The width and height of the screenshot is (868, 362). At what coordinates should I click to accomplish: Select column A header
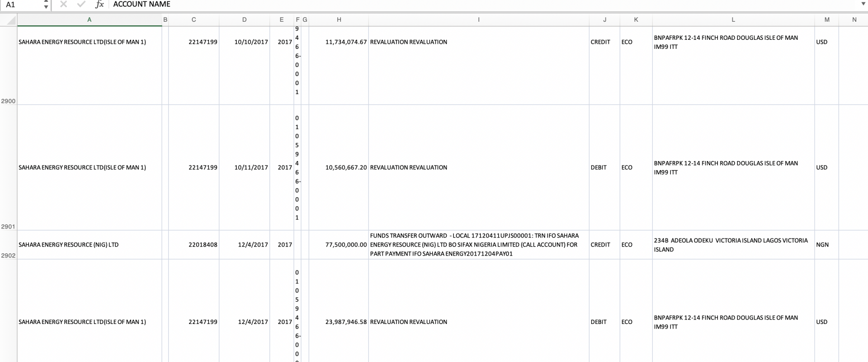point(90,20)
